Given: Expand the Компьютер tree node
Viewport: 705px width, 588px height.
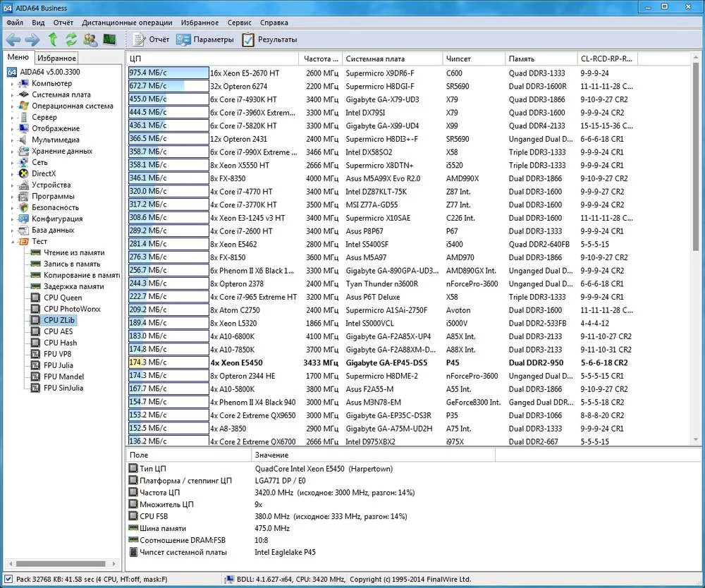Looking at the screenshot, I should coord(12,84).
